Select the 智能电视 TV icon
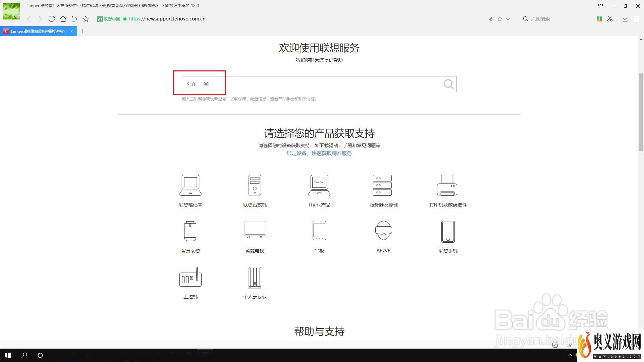This screenshot has height=362, width=644. click(x=255, y=230)
